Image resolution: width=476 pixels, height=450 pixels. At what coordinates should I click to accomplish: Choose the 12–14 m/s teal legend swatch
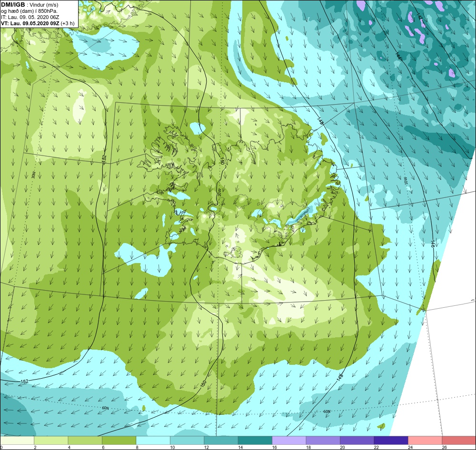click(221, 440)
